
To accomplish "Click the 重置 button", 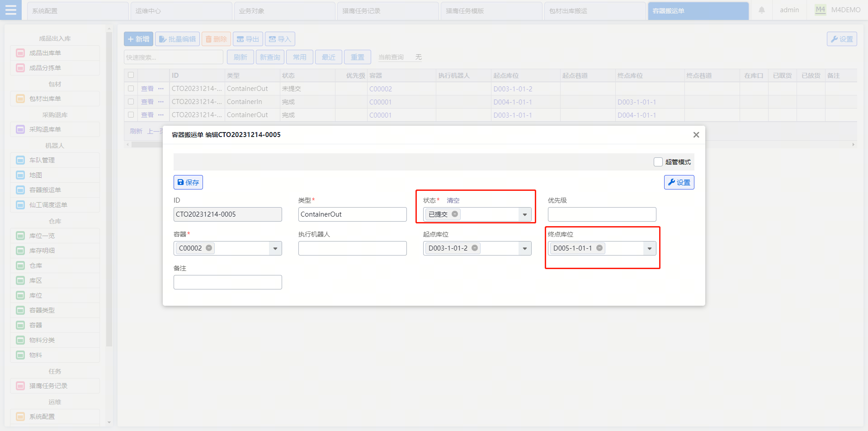I will [x=358, y=57].
